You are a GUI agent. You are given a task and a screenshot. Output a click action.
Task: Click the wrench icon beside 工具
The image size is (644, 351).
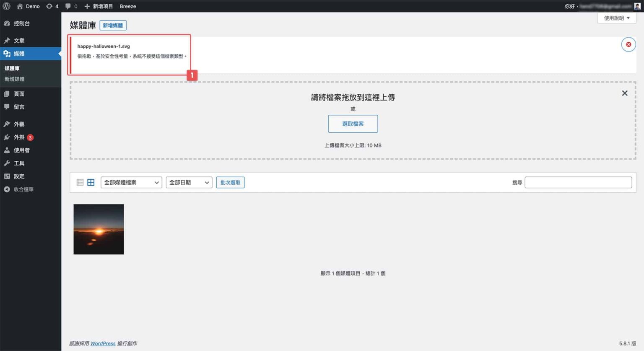[x=7, y=163]
